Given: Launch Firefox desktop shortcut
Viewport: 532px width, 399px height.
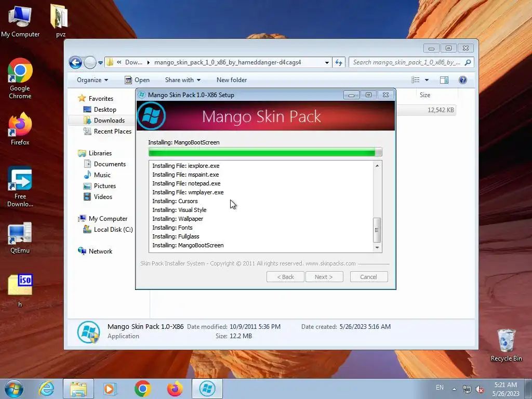Looking at the screenshot, I should (20, 129).
